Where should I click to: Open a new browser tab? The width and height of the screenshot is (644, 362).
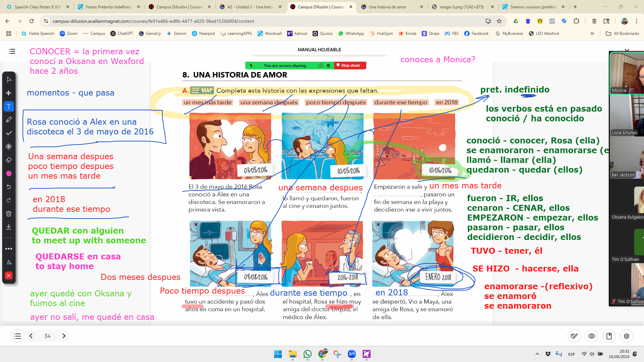[575, 7]
